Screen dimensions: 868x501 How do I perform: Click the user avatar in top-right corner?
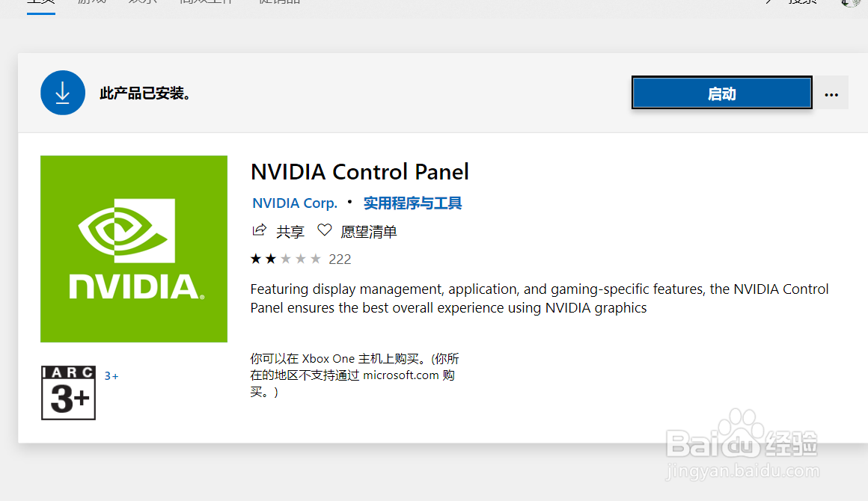coord(852,2)
